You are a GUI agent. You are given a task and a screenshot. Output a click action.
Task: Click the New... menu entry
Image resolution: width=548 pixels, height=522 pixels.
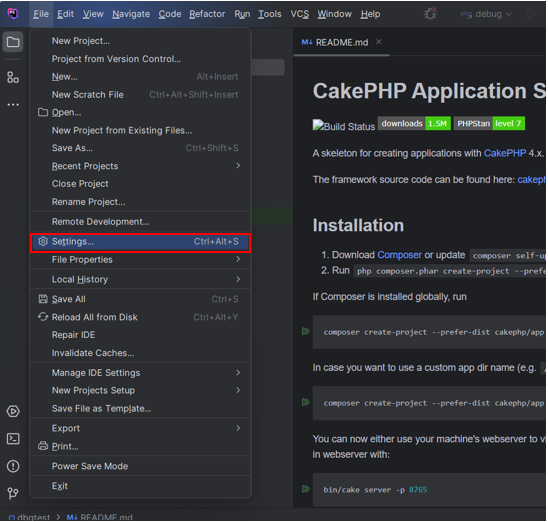click(x=140, y=77)
